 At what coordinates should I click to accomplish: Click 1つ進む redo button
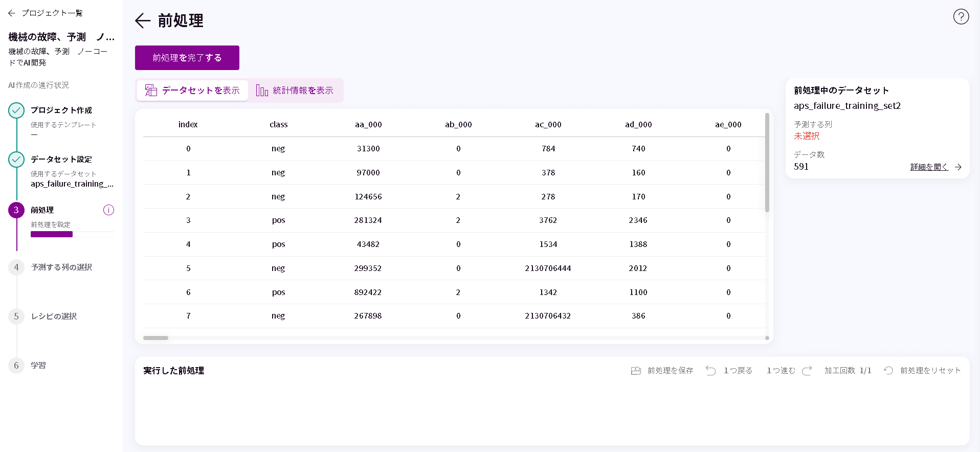pos(781,371)
